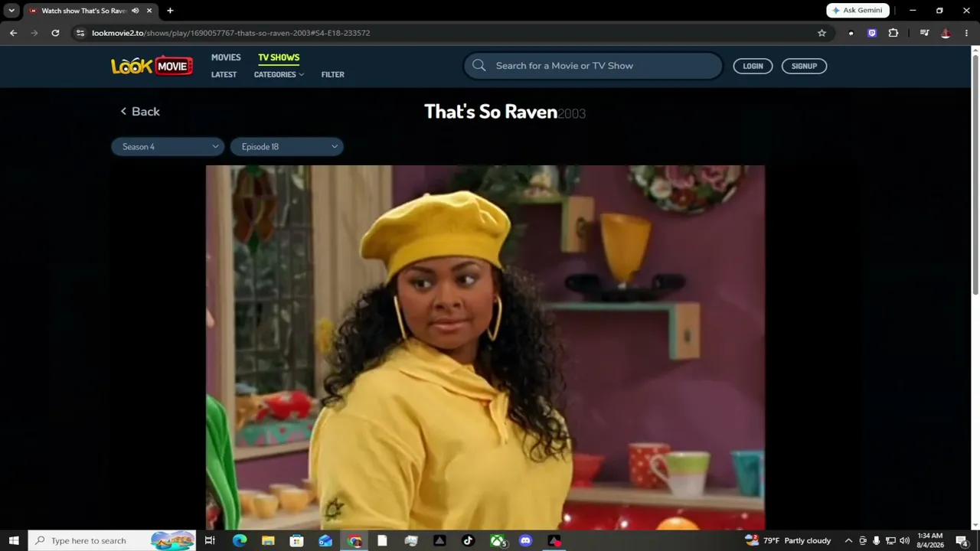The width and height of the screenshot is (980, 551).
Task: Open Microsoft Store from the taskbar
Action: tap(296, 540)
